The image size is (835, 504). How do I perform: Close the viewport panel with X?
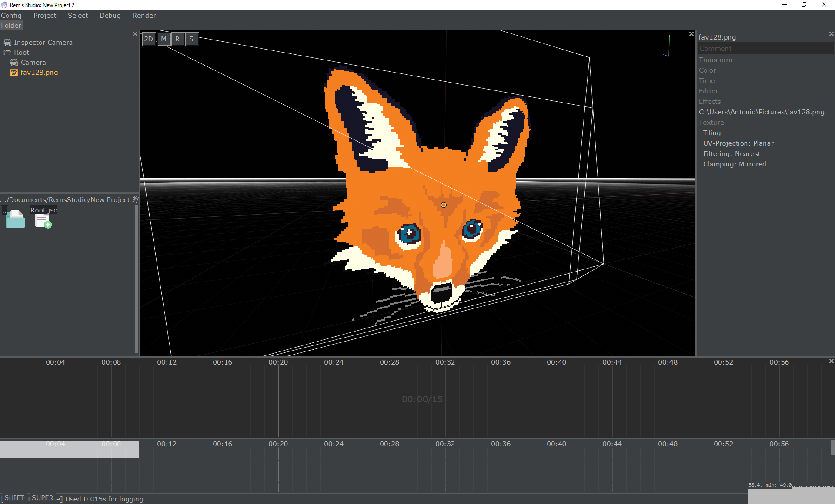tap(691, 34)
